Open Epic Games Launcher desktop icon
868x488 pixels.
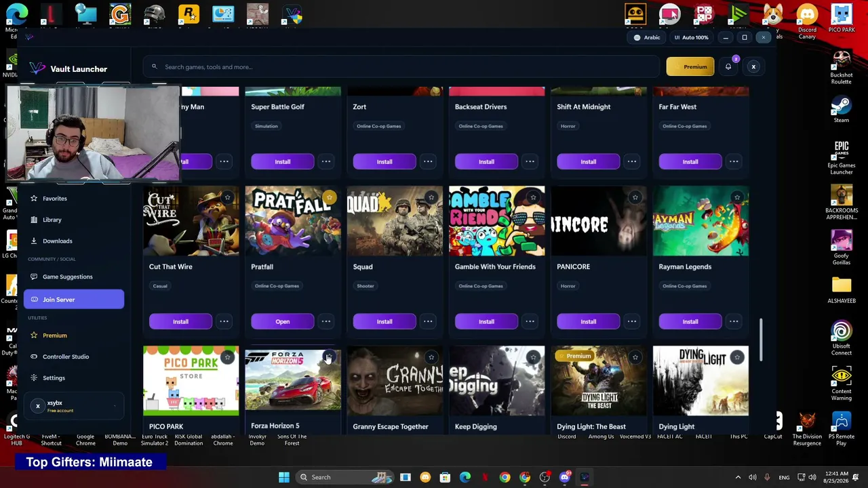[x=841, y=157]
